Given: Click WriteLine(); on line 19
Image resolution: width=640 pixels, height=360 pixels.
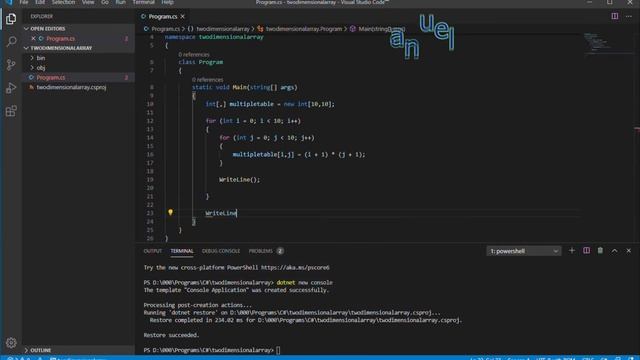Looking at the screenshot, I should pyautogui.click(x=239, y=180).
